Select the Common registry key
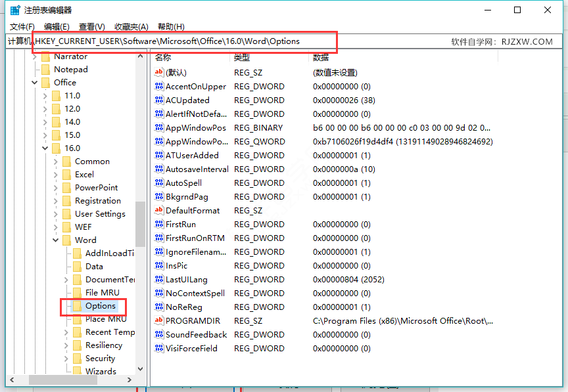This screenshot has width=568, height=392. (x=92, y=161)
